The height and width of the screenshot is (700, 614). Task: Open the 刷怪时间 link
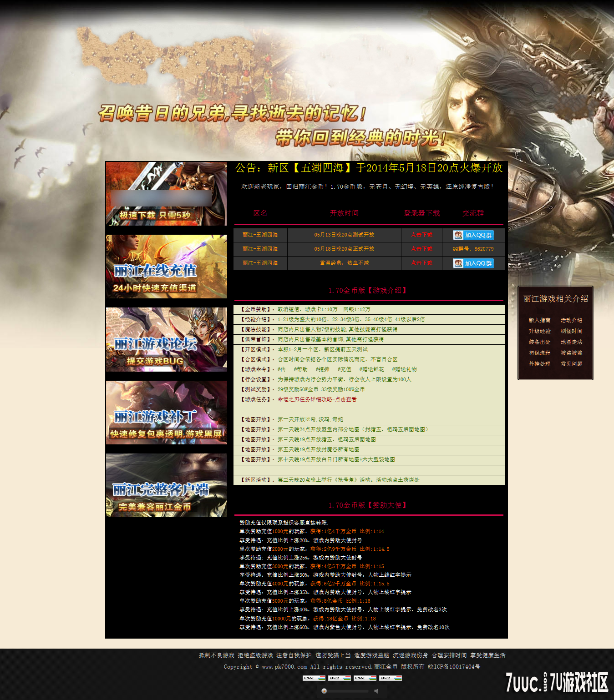(572, 331)
